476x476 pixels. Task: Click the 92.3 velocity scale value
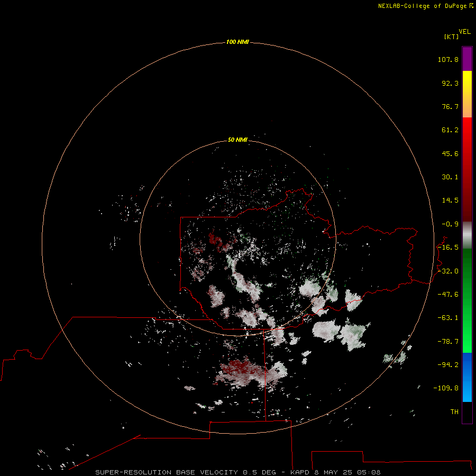tap(450, 83)
